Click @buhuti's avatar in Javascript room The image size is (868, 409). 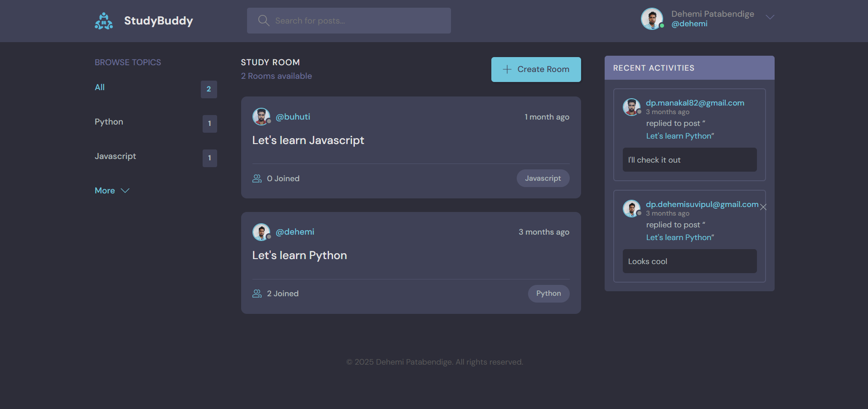(x=261, y=116)
